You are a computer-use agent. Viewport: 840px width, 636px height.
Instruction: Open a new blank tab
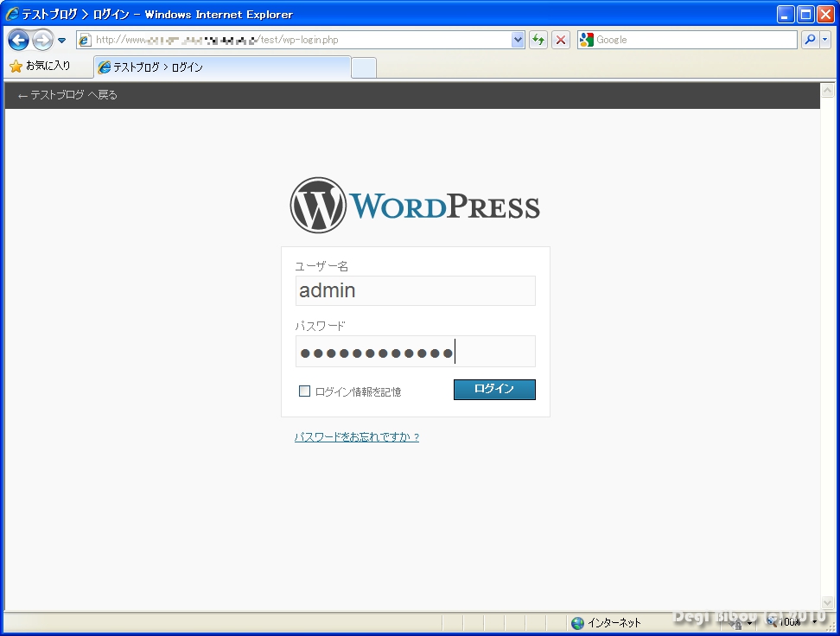364,67
